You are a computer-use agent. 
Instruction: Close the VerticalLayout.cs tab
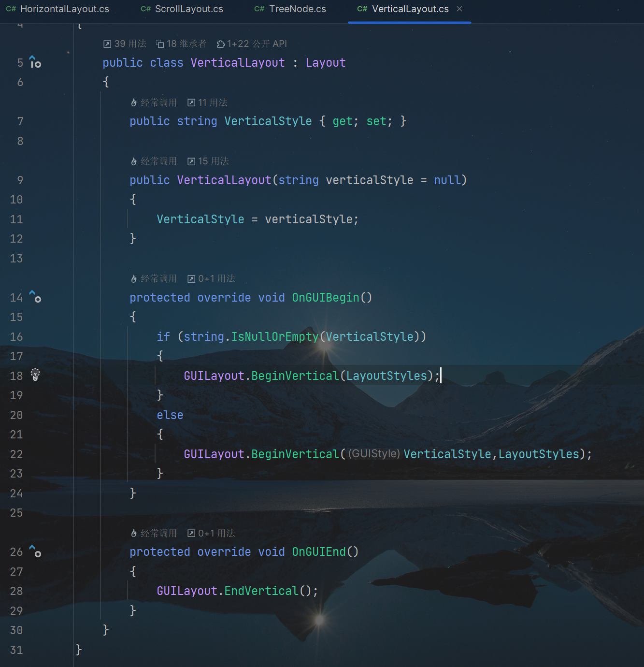459,9
